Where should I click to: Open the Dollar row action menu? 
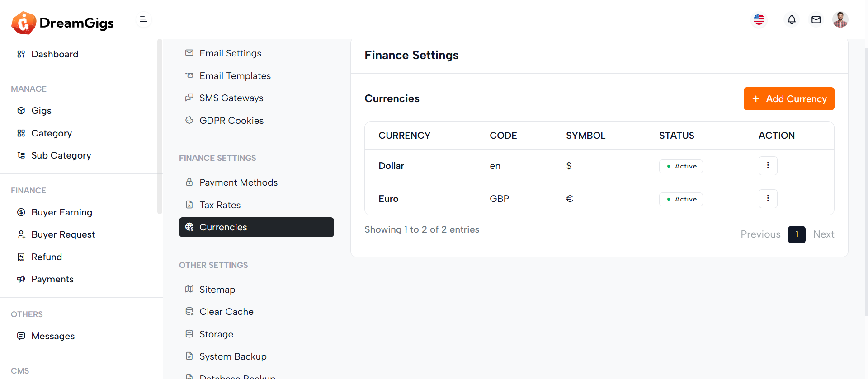[x=768, y=166]
